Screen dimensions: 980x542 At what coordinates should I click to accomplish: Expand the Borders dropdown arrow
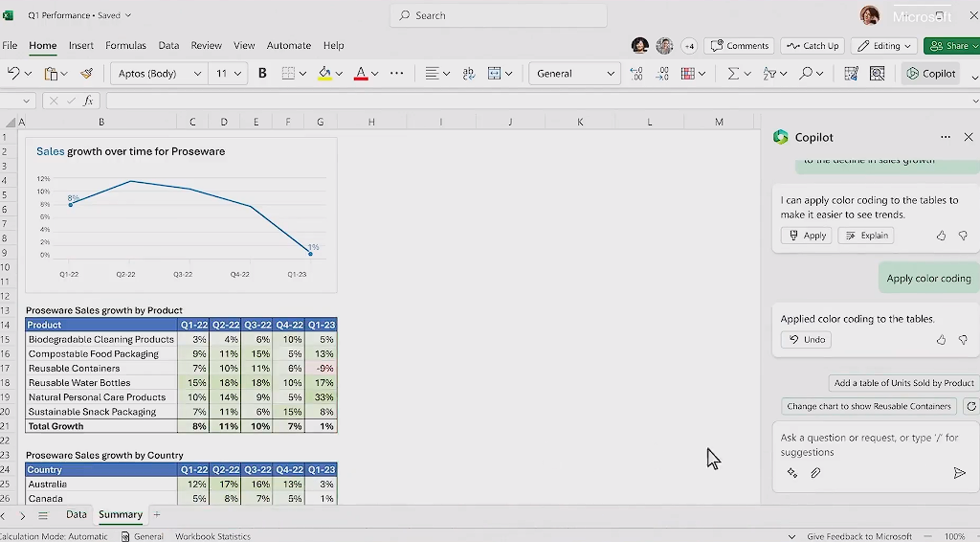click(x=302, y=73)
